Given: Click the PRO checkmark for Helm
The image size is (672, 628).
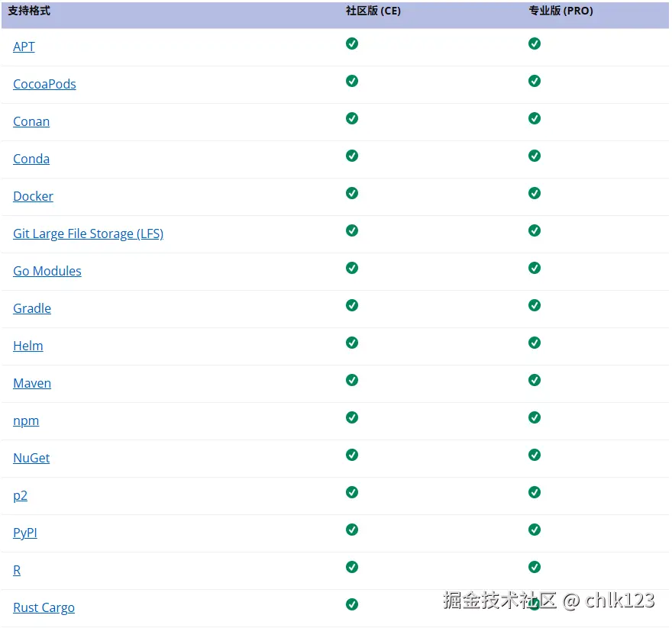Looking at the screenshot, I should pyautogui.click(x=535, y=343).
